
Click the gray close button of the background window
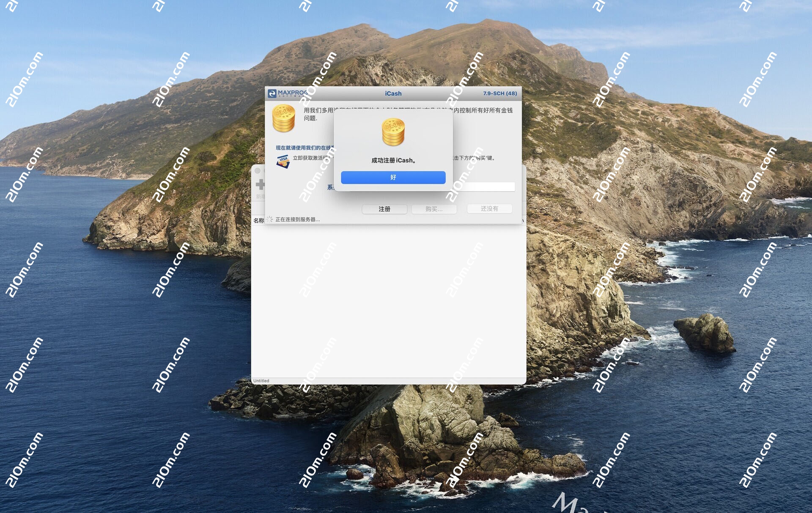pyautogui.click(x=257, y=171)
